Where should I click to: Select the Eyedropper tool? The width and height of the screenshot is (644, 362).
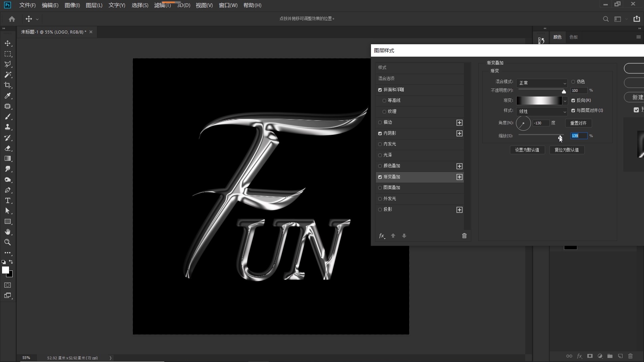coord(7,96)
